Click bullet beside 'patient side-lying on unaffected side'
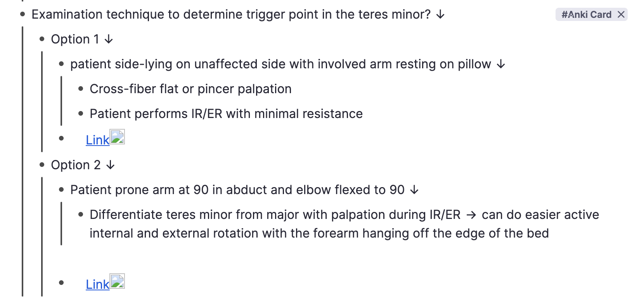Image resolution: width=644 pixels, height=302 pixels. [x=61, y=64]
